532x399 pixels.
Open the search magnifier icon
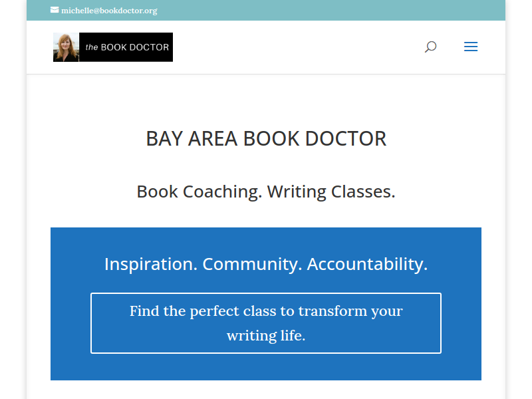[430, 47]
